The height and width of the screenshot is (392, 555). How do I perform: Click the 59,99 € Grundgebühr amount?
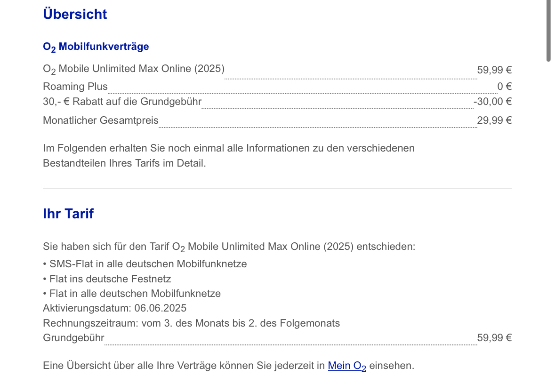pyautogui.click(x=494, y=338)
